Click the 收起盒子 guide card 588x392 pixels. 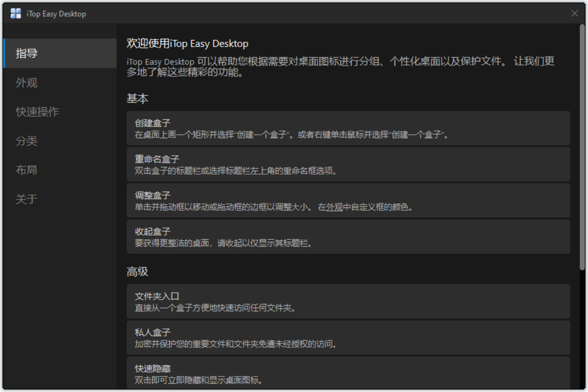tap(348, 237)
